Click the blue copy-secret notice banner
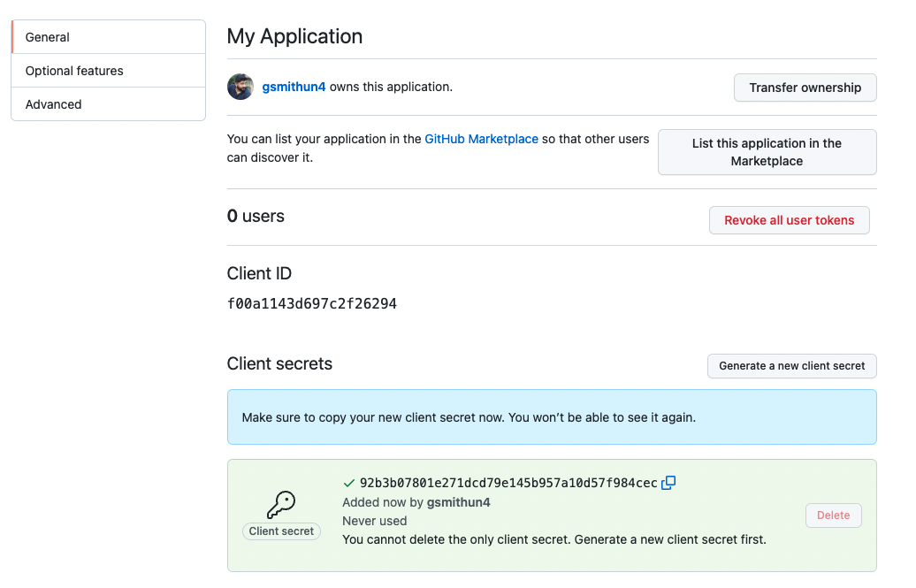The width and height of the screenshot is (916, 588). point(551,417)
